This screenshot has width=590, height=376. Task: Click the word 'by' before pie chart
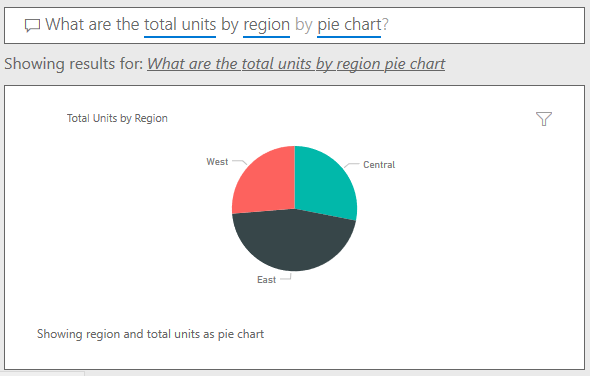[304, 25]
